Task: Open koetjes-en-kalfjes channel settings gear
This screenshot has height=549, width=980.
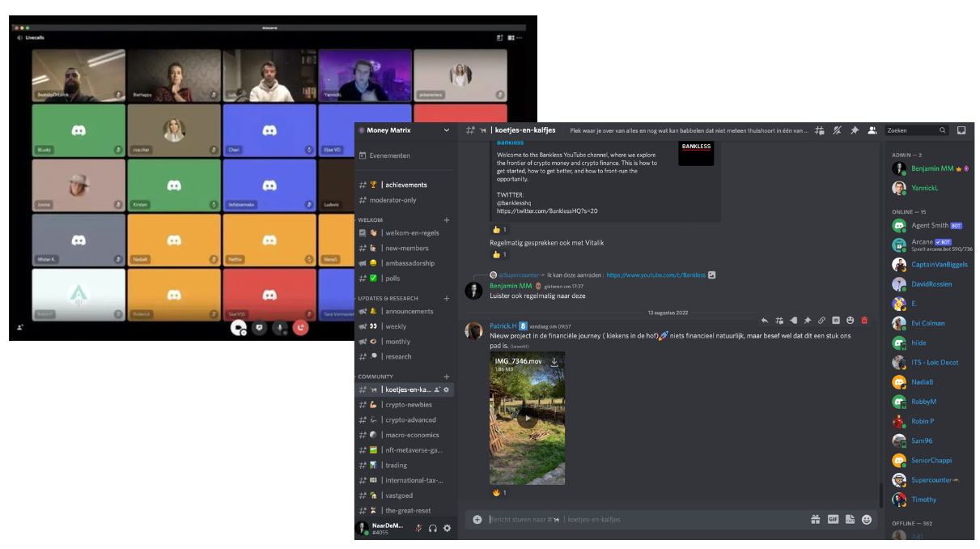Action: [446, 389]
